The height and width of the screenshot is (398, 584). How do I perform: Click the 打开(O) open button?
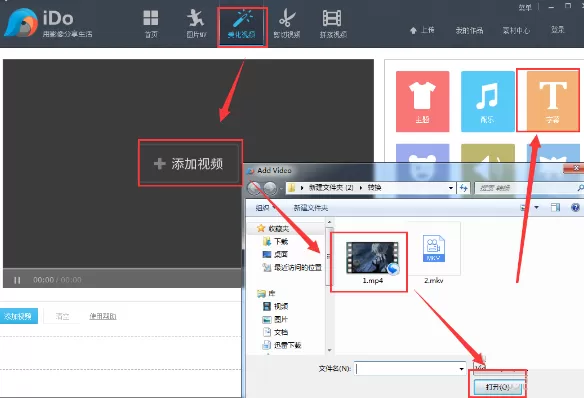498,387
